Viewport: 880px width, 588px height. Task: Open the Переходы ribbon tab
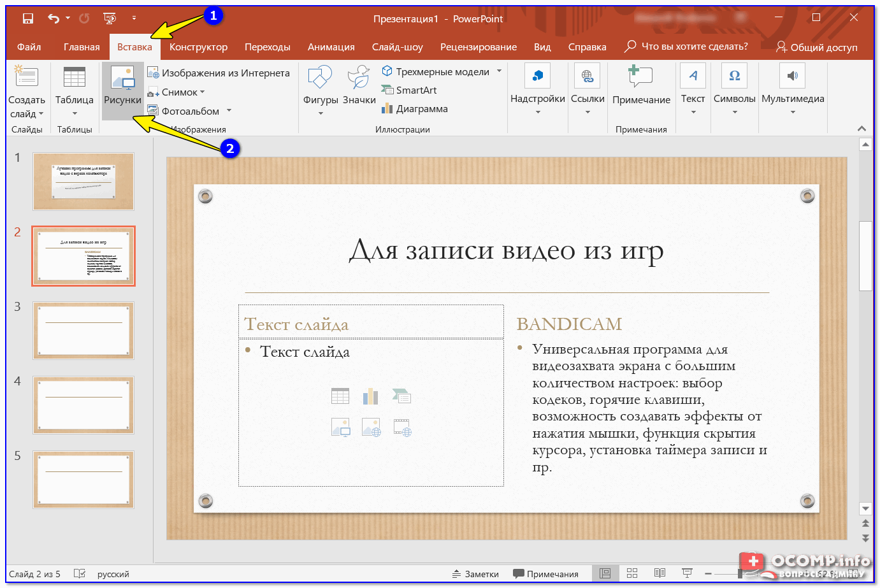tap(268, 47)
